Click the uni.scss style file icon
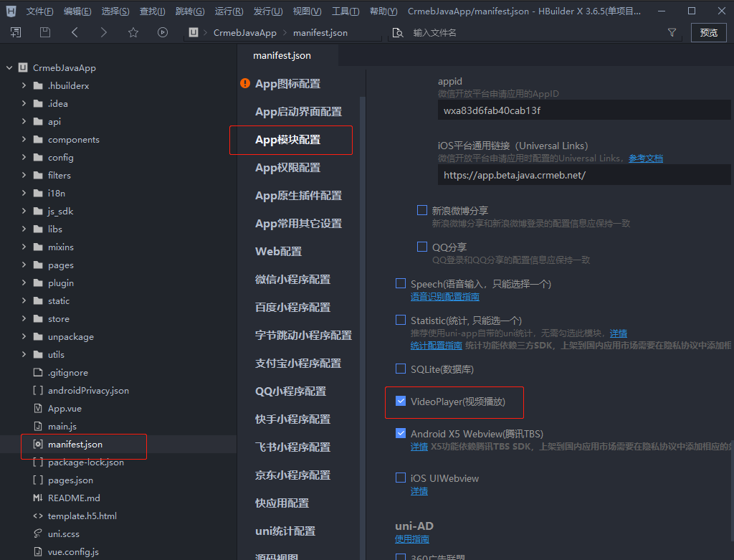The width and height of the screenshot is (734, 560). click(x=38, y=533)
